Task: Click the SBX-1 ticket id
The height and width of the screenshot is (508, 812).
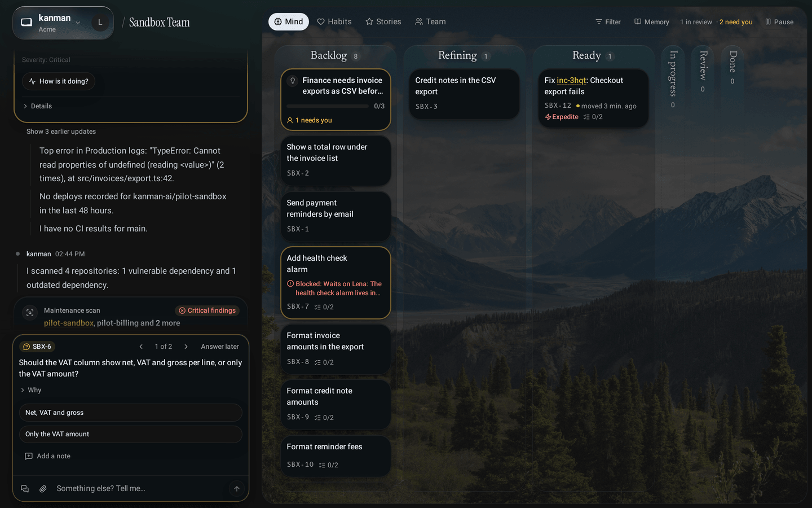Action: click(x=298, y=229)
